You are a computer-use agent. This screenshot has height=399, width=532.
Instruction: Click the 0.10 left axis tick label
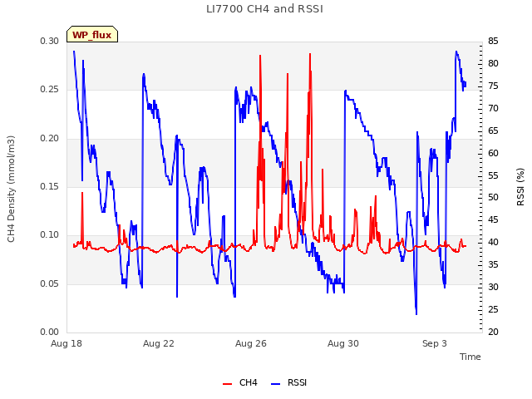50,234
